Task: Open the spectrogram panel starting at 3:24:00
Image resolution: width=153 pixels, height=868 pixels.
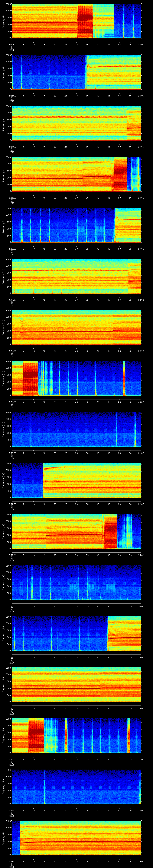Action: tap(77, 123)
